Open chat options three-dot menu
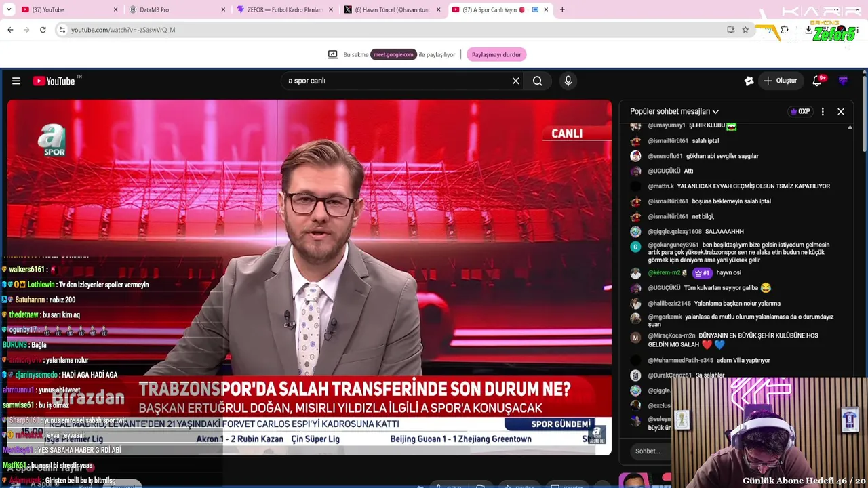Screen dimensions: 868x488 [x=823, y=111]
